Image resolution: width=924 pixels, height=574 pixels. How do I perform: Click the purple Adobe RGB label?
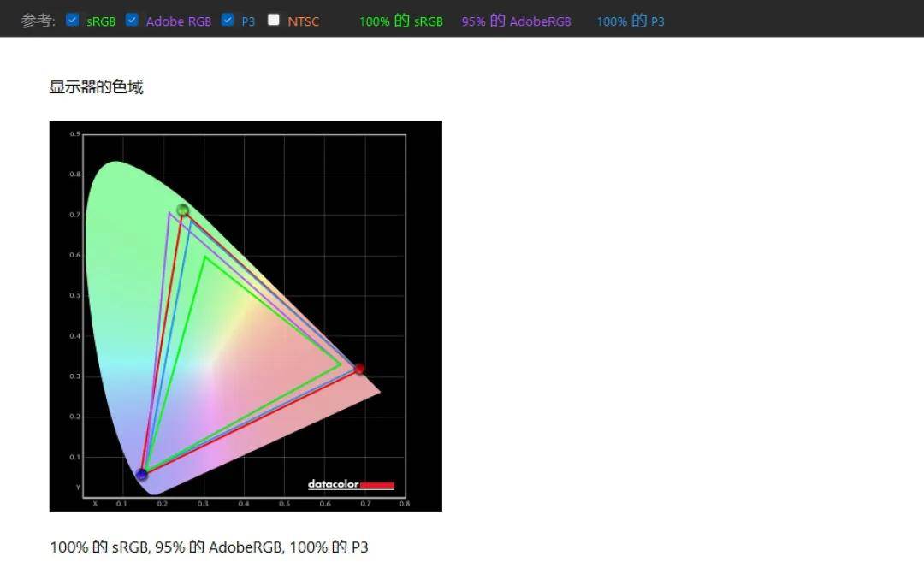tap(179, 21)
